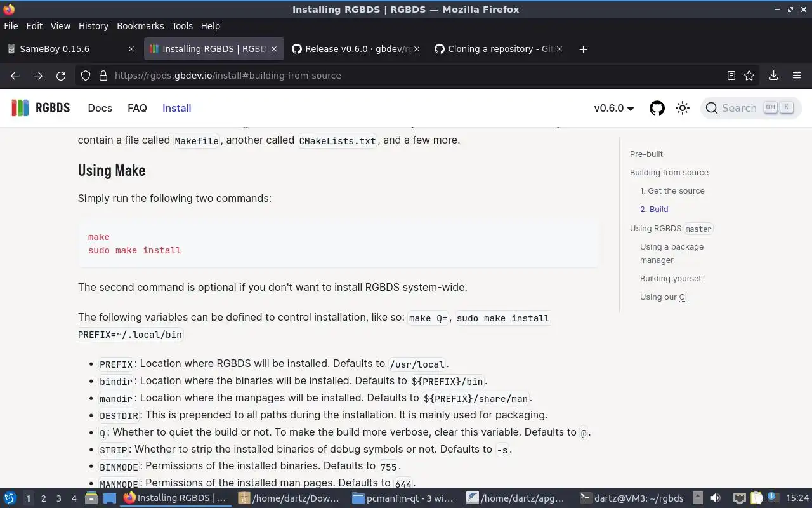Screen dimensions: 812x508
Task: Close the Cloning a repository tab
Action: [x=560, y=49]
